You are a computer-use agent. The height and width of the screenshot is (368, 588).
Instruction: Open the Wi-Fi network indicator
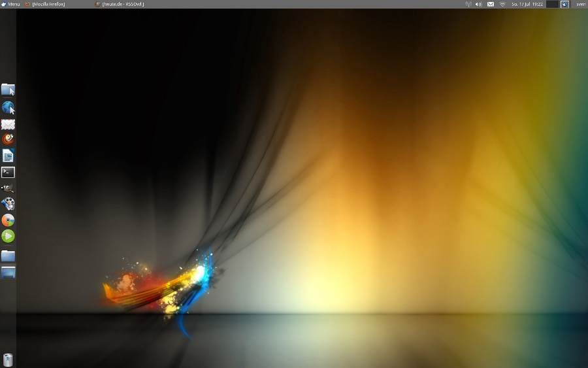(x=502, y=4)
